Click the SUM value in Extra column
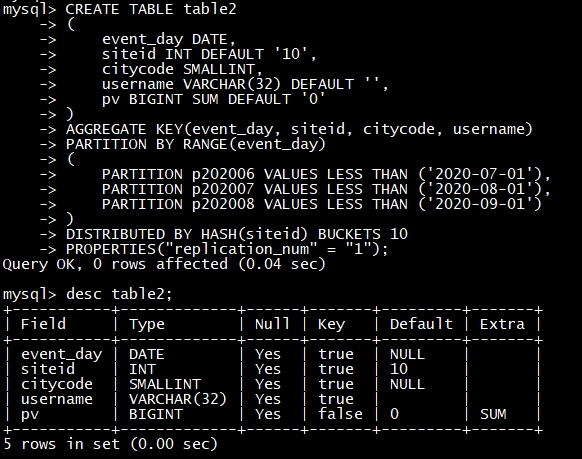The width and height of the screenshot is (582, 459). (493, 414)
